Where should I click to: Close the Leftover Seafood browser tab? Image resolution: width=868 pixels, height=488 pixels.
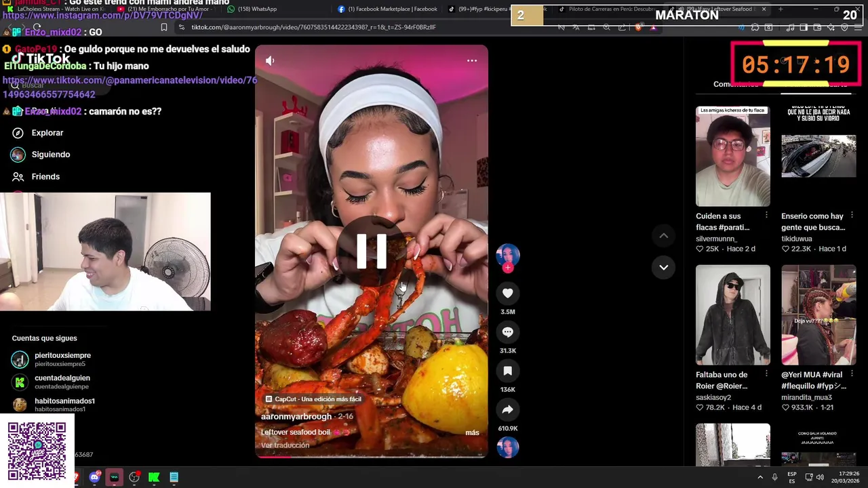(764, 9)
